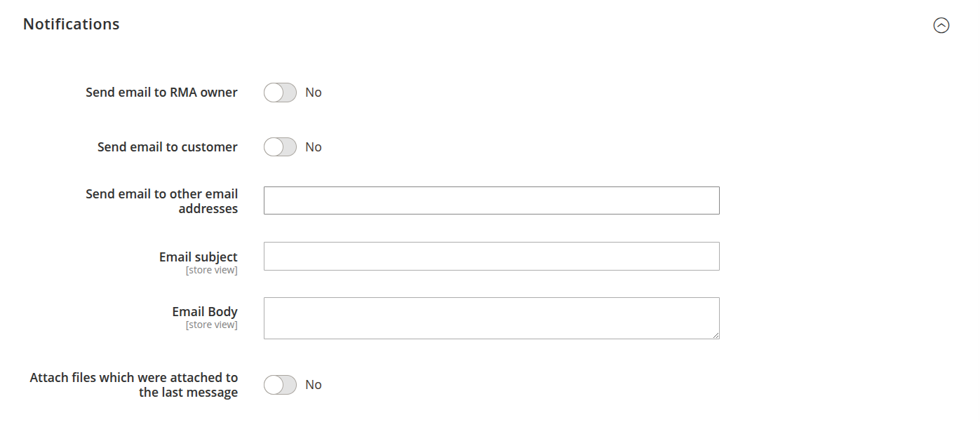The width and height of the screenshot is (980, 422).
Task: Toggle Send email to customer switch
Action: (x=280, y=147)
